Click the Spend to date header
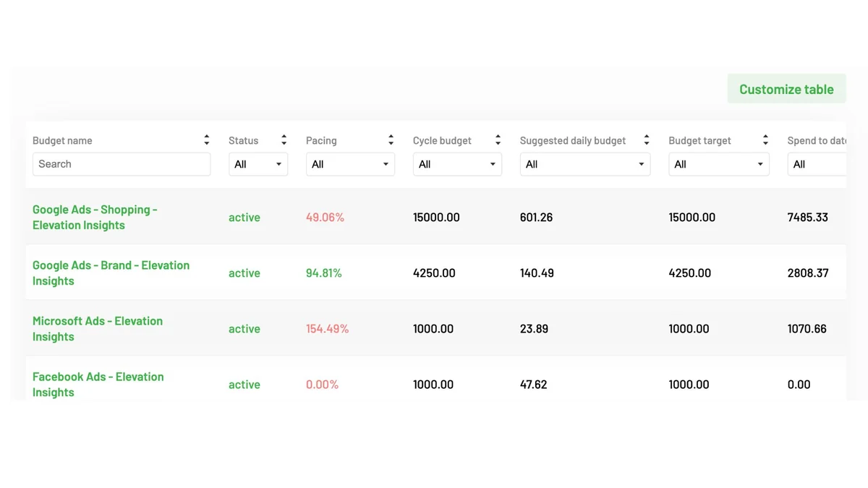This screenshot has height=488, width=868. click(817, 140)
